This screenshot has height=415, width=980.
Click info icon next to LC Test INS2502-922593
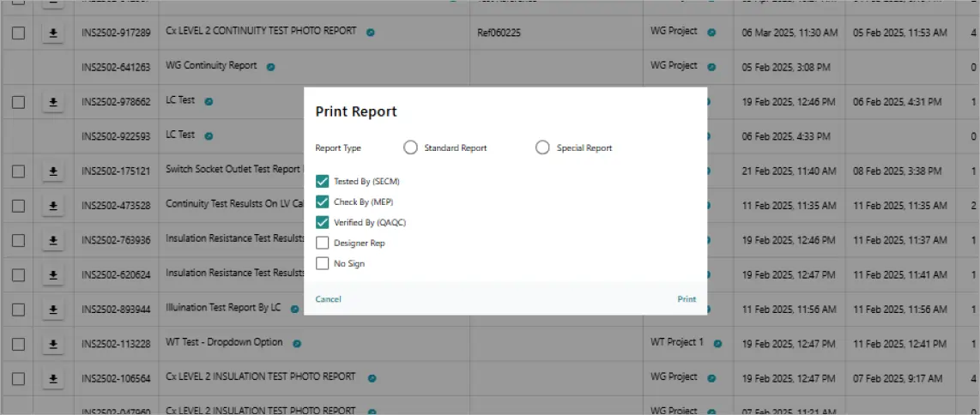pos(209,135)
